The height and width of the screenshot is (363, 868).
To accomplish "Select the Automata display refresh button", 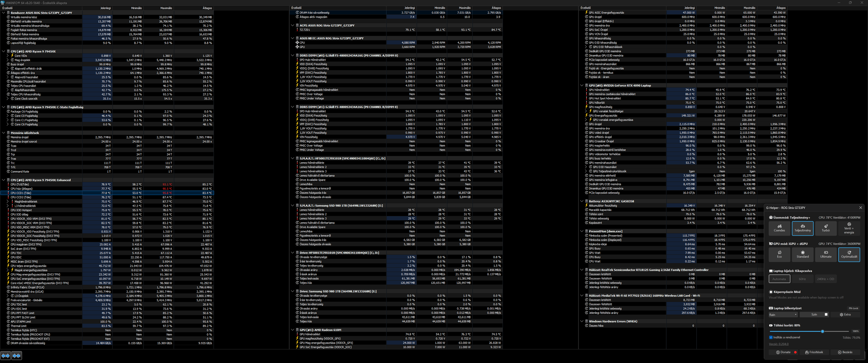I will pos(779,279).
